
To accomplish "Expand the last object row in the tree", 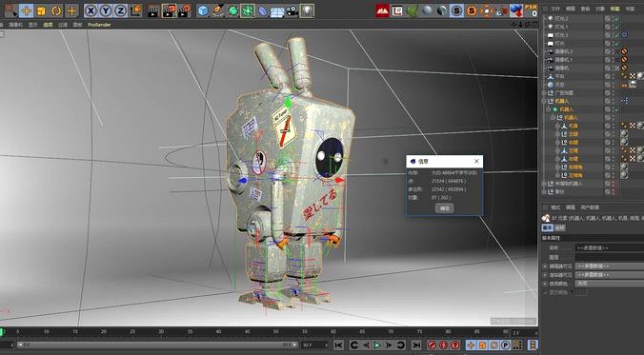I will point(545,191).
